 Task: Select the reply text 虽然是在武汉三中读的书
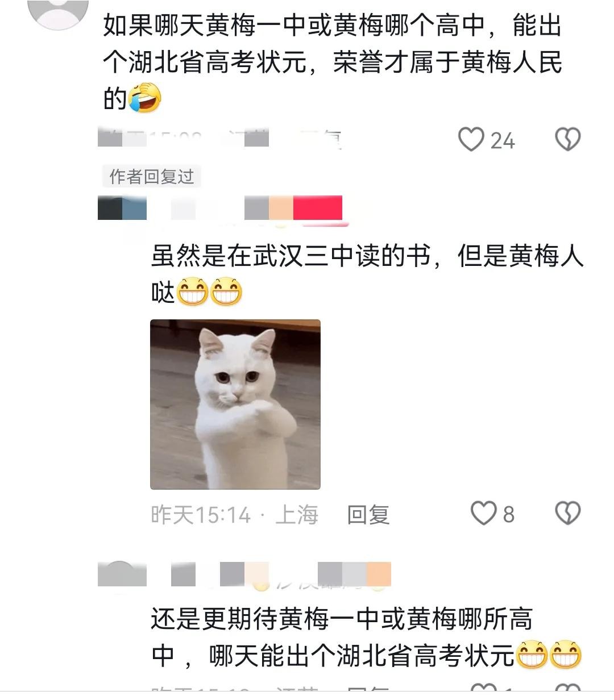pos(290,256)
